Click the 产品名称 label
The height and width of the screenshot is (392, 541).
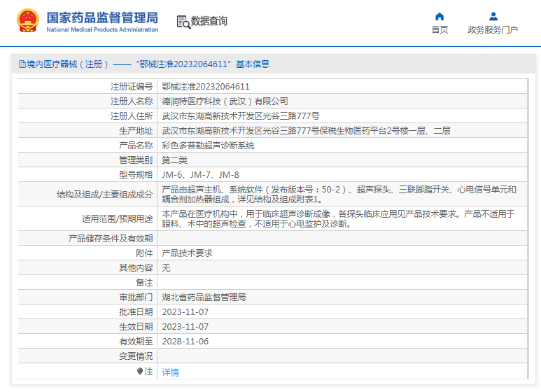pos(136,146)
